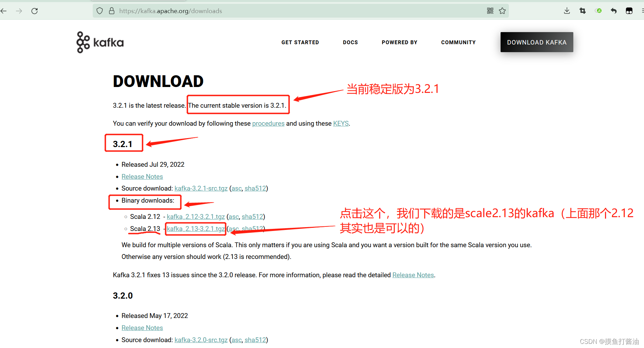Click the 3.2.0 version heading
This screenshot has height=348, width=644.
coord(123,296)
